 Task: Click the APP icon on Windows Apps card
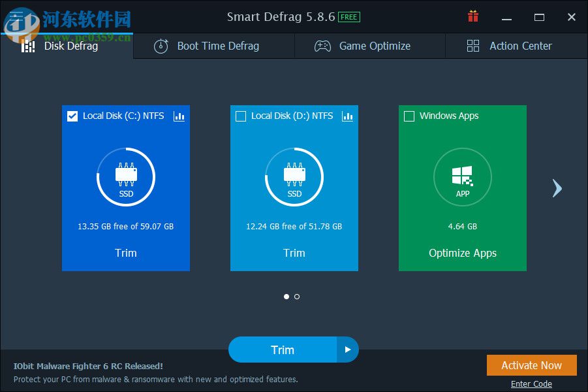click(462, 176)
